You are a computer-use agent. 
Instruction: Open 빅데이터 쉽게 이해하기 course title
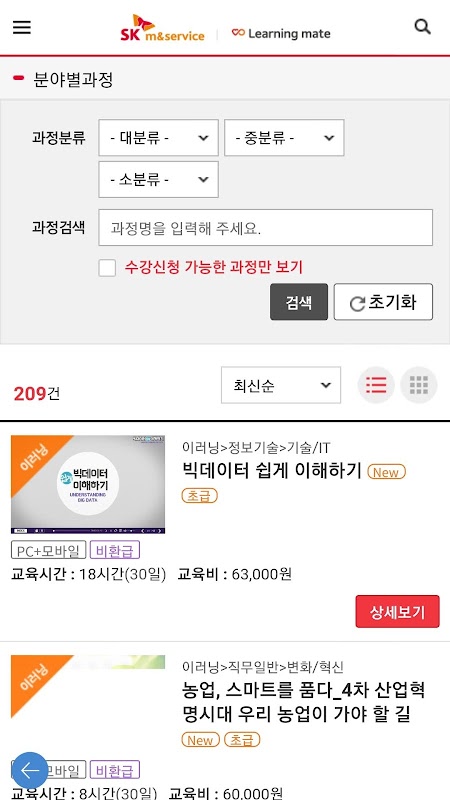tap(272, 470)
